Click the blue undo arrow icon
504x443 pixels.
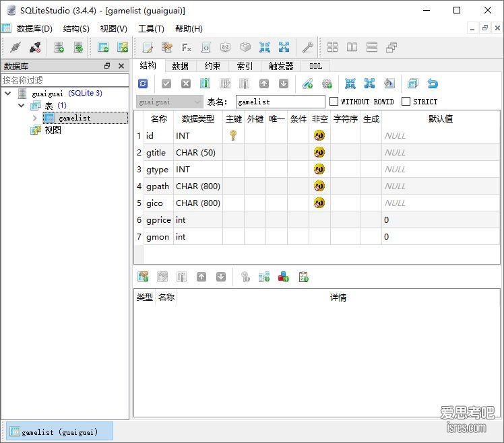pos(433,84)
